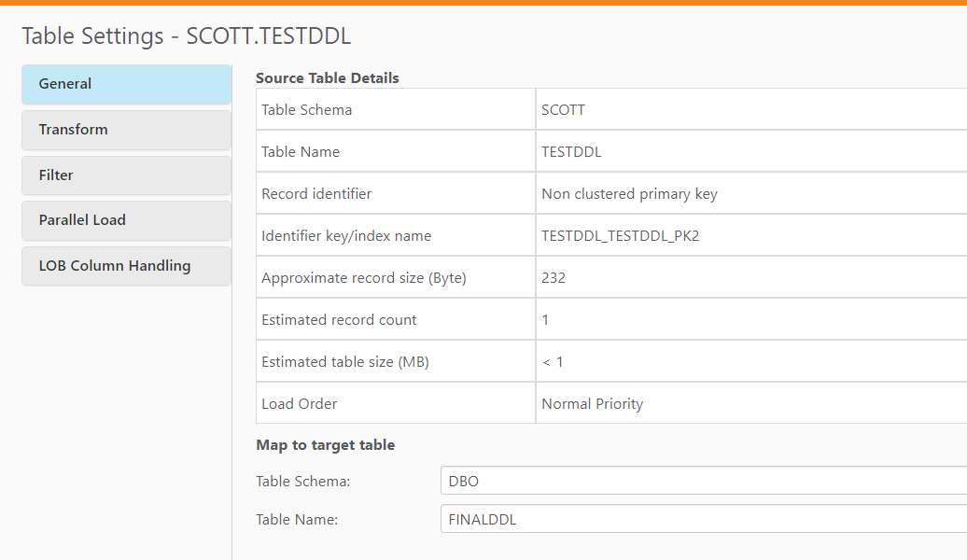Click the Normal Priority load order value

click(592, 404)
